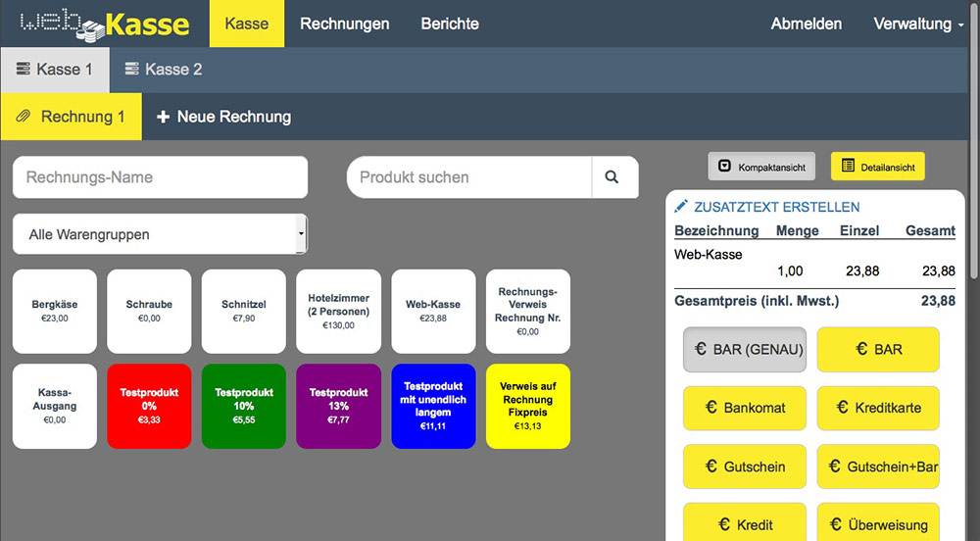Switch to Detailansicht view
The image size is (980, 541).
[877, 167]
